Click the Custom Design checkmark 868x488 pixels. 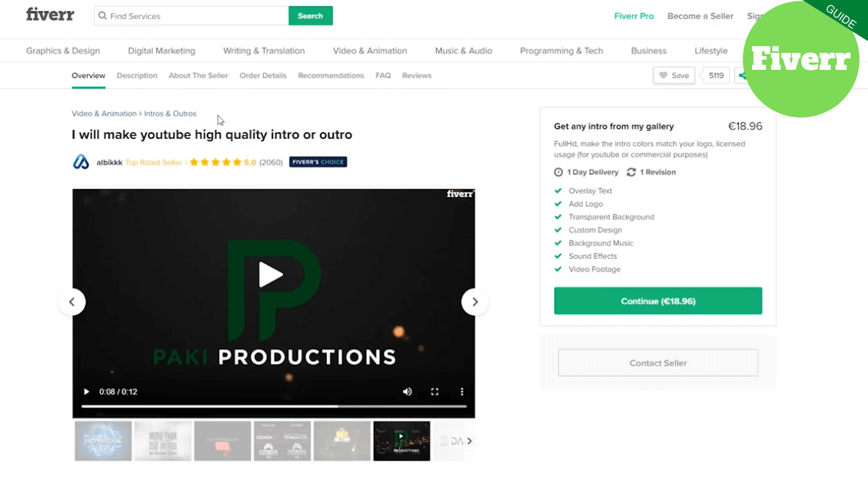pyautogui.click(x=558, y=230)
